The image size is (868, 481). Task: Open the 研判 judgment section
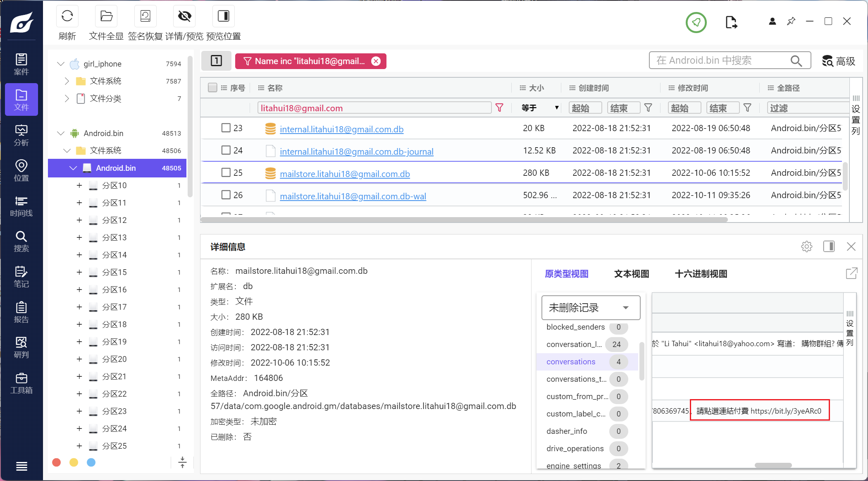pyautogui.click(x=21, y=347)
